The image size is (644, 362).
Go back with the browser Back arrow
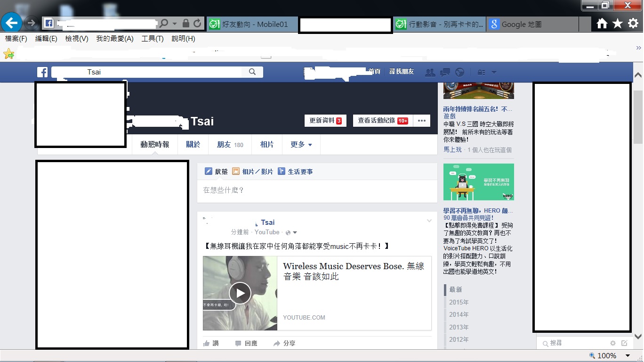(x=12, y=23)
